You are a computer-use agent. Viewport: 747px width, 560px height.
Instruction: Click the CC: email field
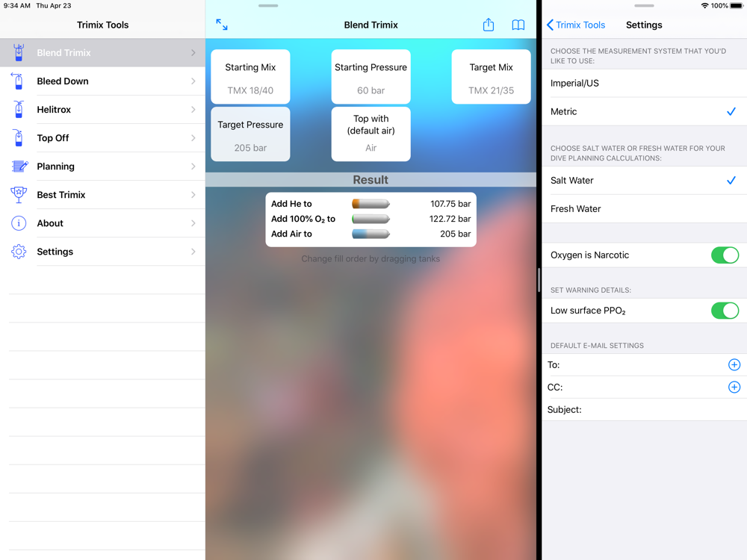[x=645, y=387]
